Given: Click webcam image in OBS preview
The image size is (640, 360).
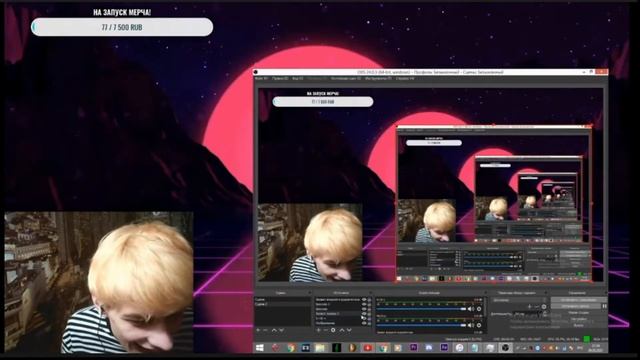Looking at the screenshot, I should pos(309,242).
